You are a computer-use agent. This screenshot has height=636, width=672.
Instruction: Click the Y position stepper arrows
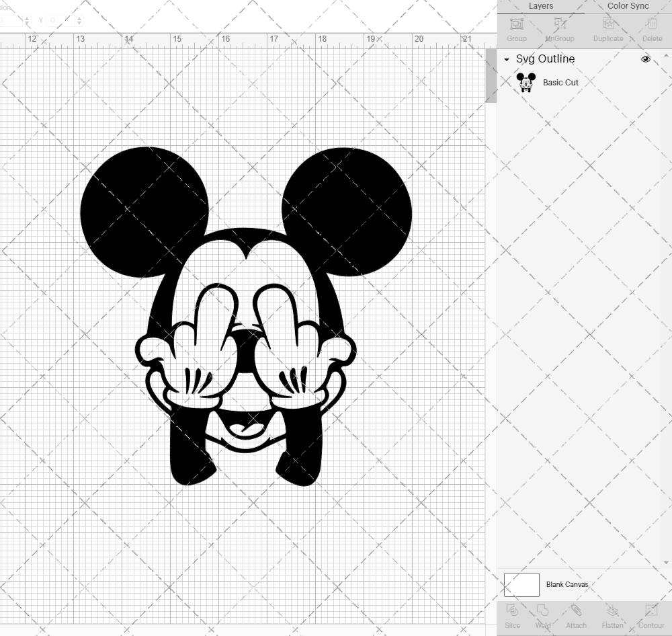tap(79, 20)
